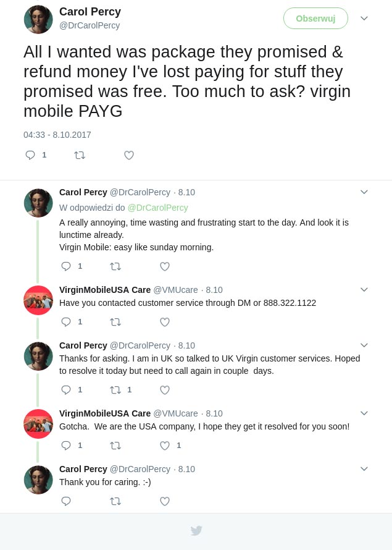Open the @DrCarolPercy mention link
Screen dimensions: 392x550
[x=157, y=208]
